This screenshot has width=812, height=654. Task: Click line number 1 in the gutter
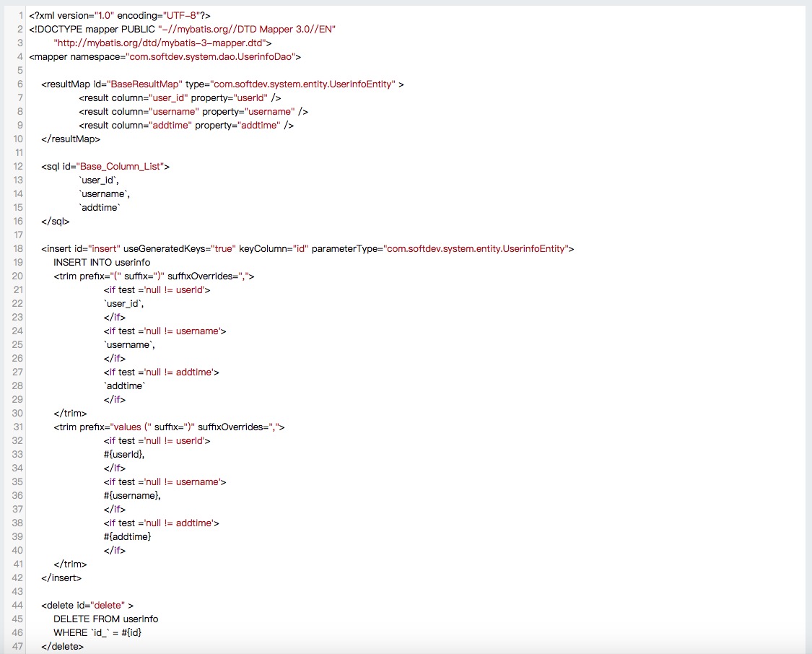pos(21,15)
